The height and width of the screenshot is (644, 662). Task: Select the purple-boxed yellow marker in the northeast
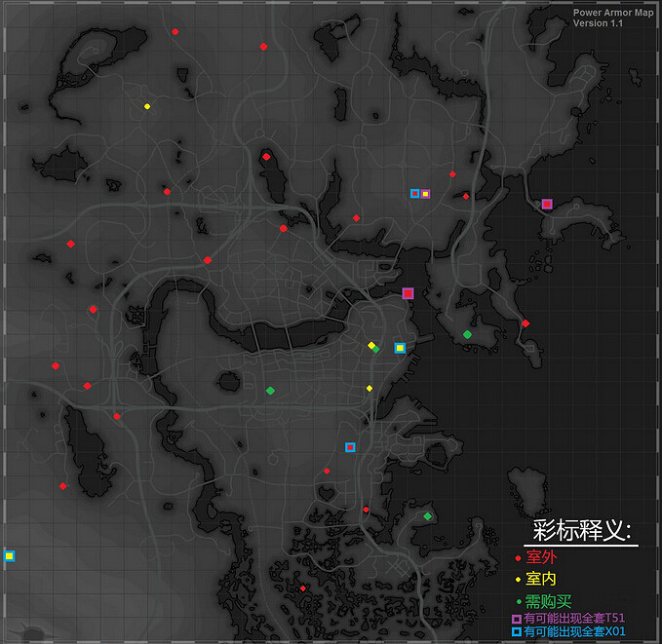pos(425,194)
